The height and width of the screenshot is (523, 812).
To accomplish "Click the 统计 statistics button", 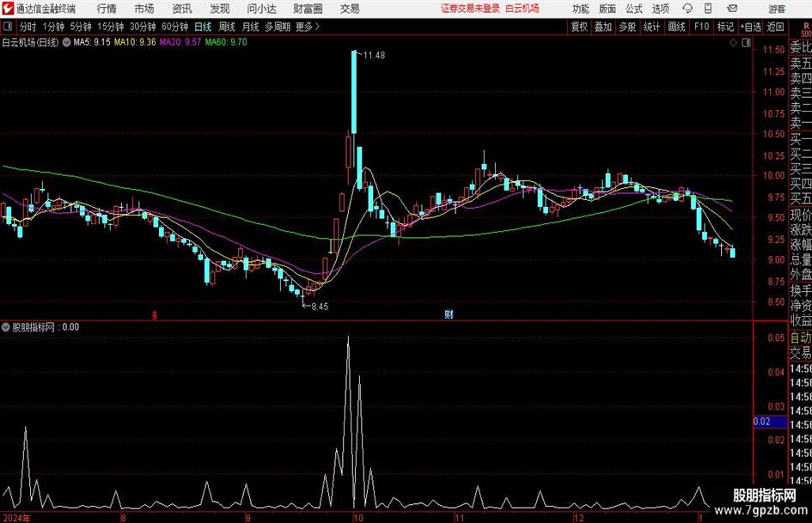I will (x=652, y=27).
